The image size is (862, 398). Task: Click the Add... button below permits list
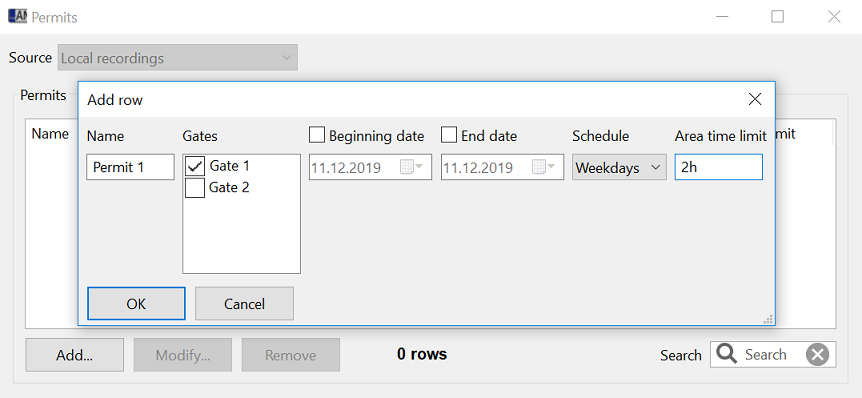pos(74,355)
